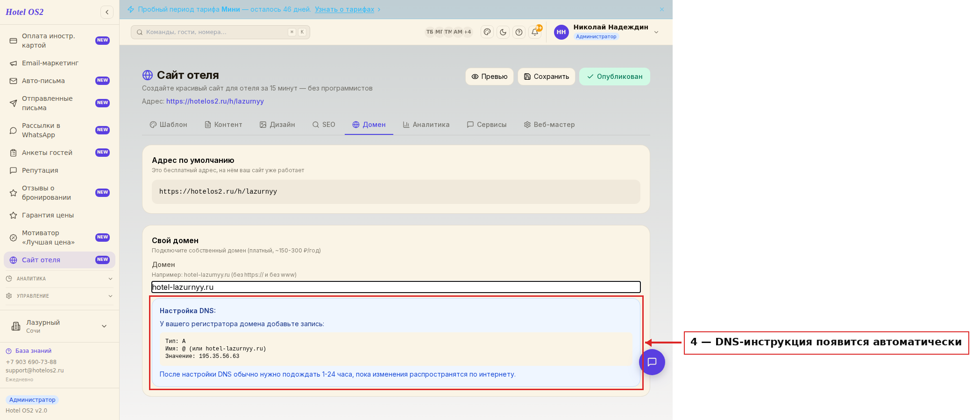Click the DNS value 195.35.56.63 line

[202, 356]
